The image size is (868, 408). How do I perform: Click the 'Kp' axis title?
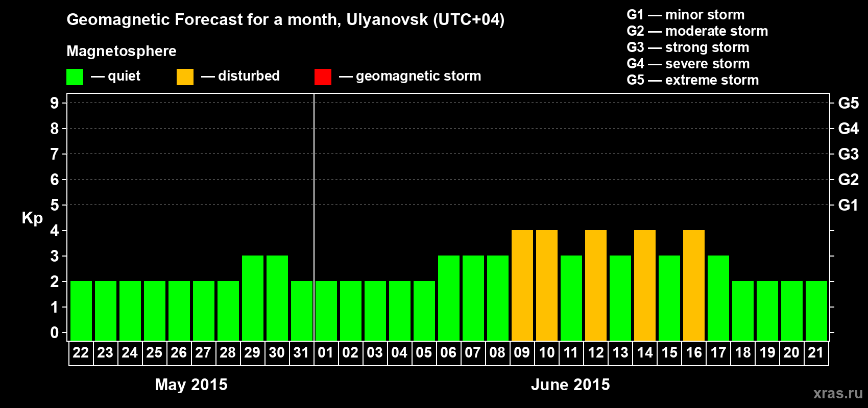(32, 218)
